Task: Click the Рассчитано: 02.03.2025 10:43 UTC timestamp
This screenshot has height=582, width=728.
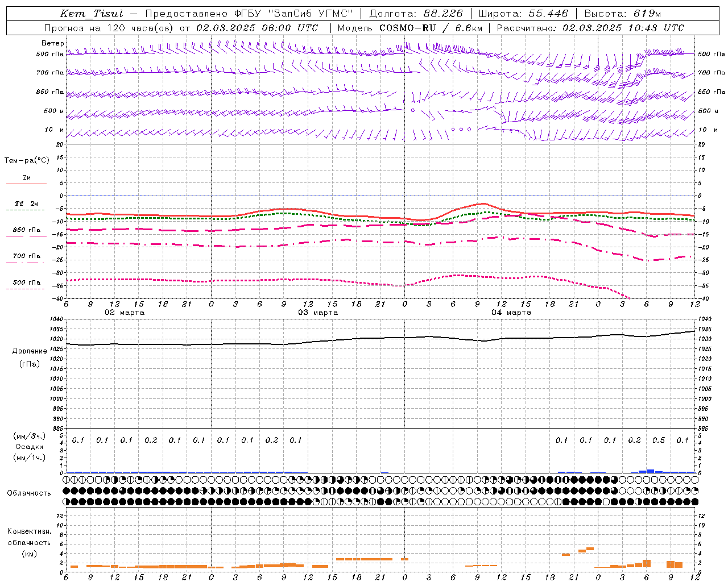Action: click(590, 28)
